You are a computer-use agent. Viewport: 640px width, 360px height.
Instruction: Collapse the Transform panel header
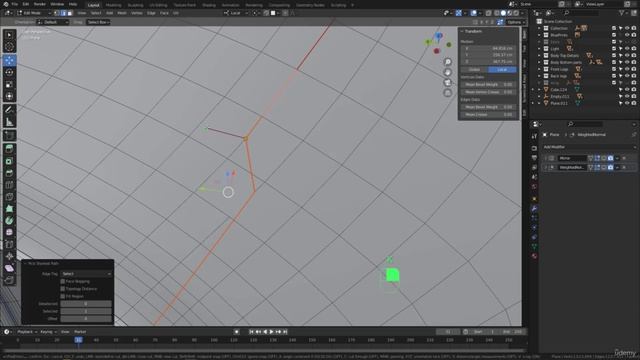[473, 31]
